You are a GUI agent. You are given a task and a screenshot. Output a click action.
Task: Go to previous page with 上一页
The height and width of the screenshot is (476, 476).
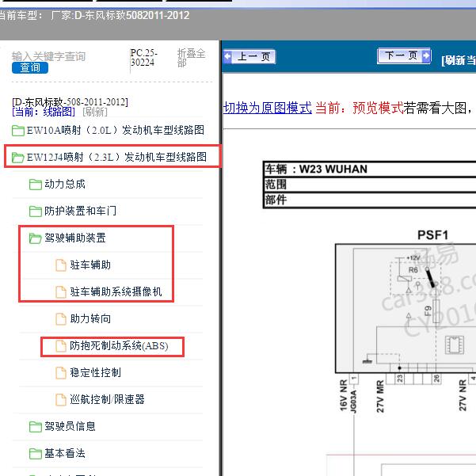[x=249, y=56]
